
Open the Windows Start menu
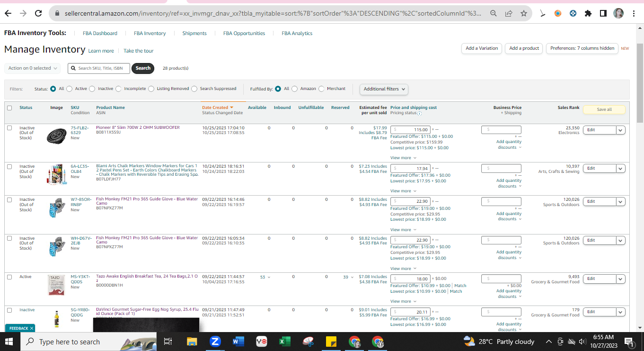point(9,342)
